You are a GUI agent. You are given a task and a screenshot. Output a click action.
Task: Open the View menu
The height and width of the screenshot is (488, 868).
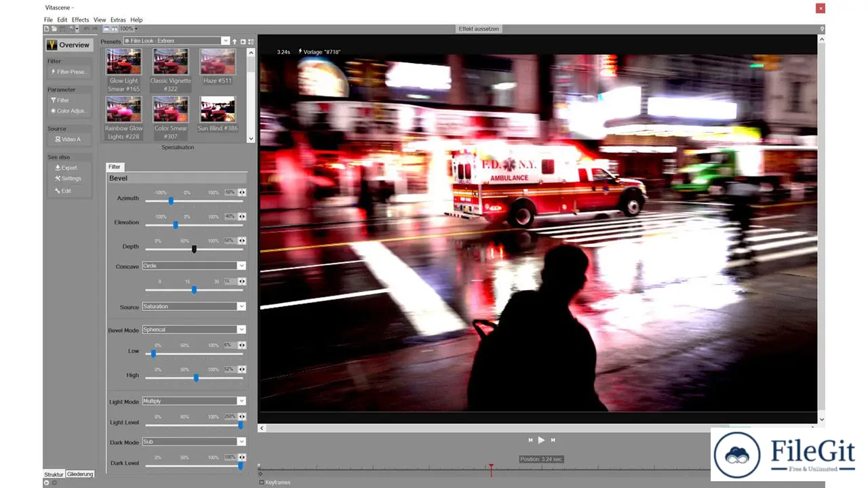[100, 20]
